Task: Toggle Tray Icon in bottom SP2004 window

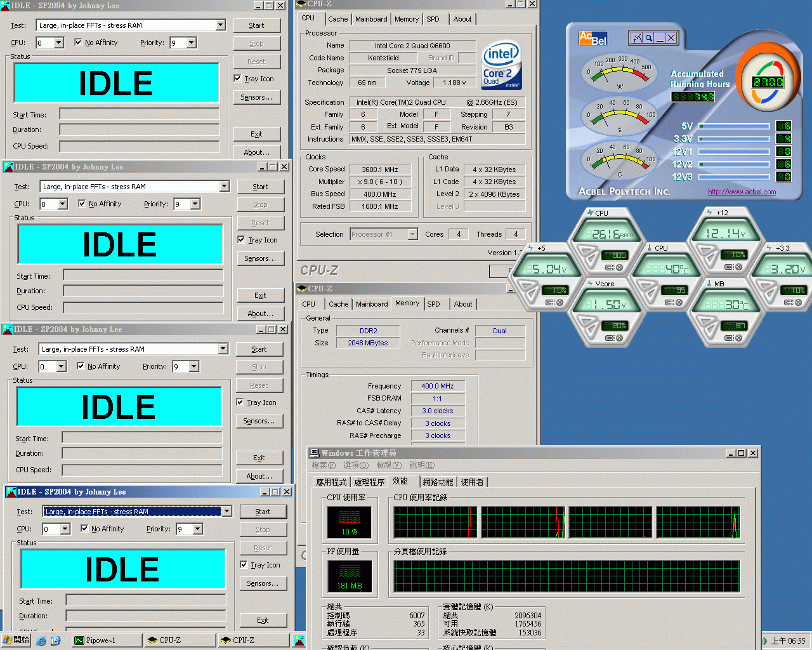Action: click(244, 565)
